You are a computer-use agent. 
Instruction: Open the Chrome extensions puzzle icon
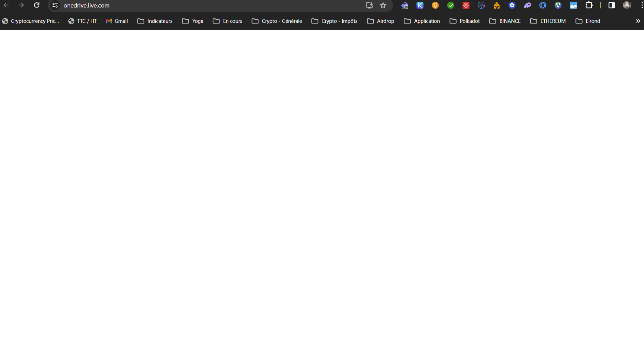(x=589, y=5)
